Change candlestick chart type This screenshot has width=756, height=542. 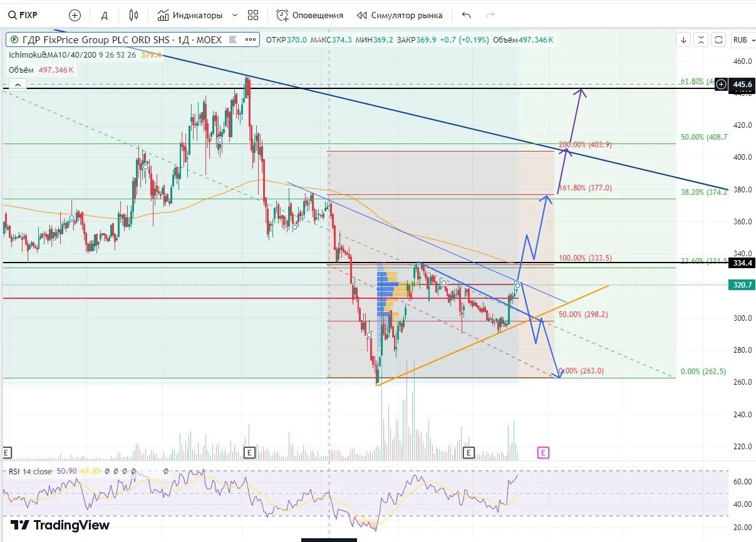[x=133, y=15]
